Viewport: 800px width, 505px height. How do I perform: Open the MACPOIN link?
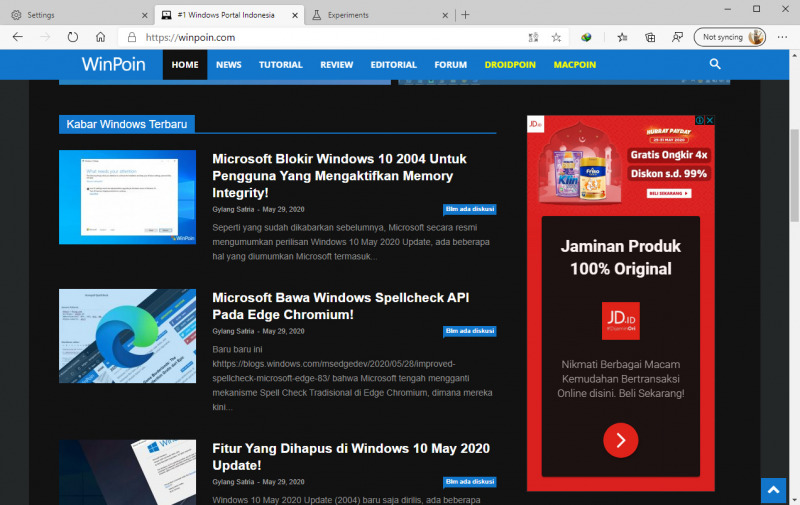pyautogui.click(x=574, y=65)
